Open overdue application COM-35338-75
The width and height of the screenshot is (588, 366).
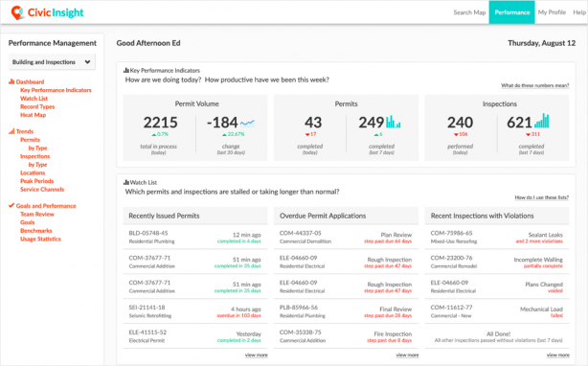pyautogui.click(x=301, y=332)
